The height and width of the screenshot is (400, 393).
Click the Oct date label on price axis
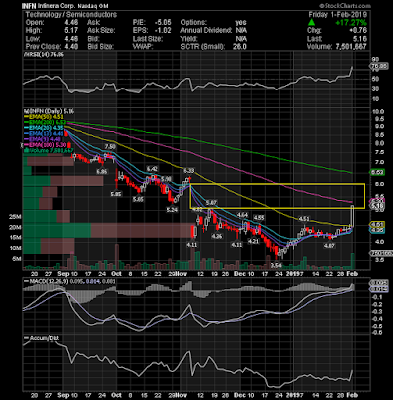click(116, 274)
